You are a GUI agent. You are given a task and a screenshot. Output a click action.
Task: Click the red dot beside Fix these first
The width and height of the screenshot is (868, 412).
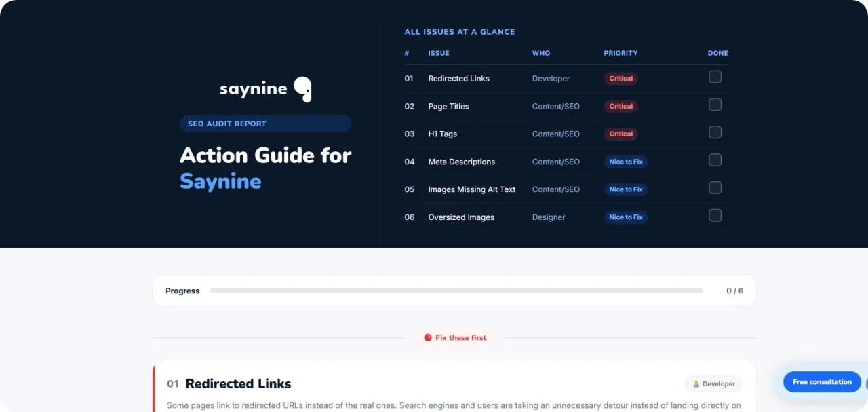428,337
